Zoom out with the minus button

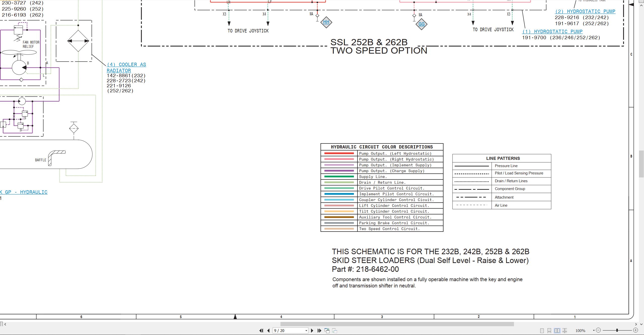click(598, 330)
